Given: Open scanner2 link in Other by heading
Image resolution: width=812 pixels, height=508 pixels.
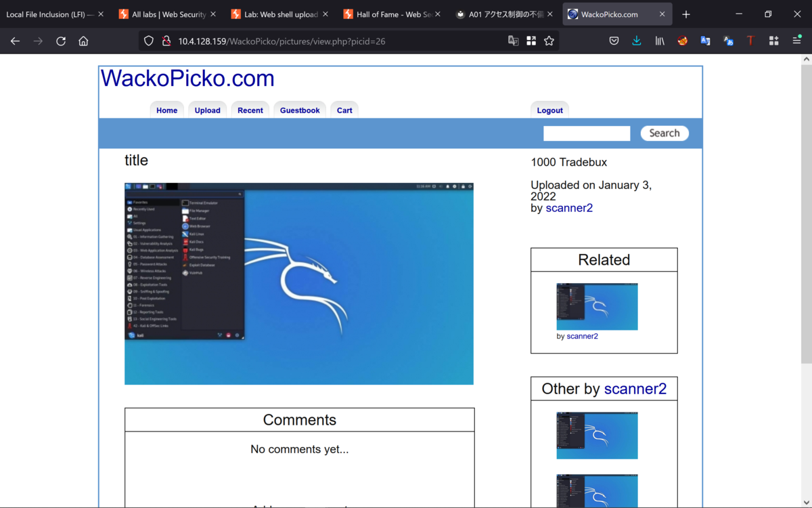Looking at the screenshot, I should (x=635, y=389).
